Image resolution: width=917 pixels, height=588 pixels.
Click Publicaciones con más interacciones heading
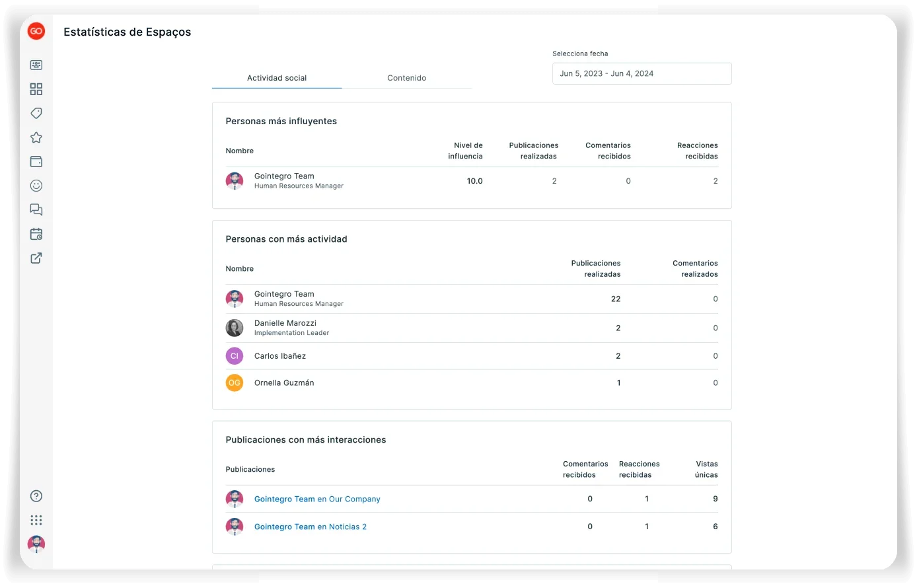click(x=306, y=440)
